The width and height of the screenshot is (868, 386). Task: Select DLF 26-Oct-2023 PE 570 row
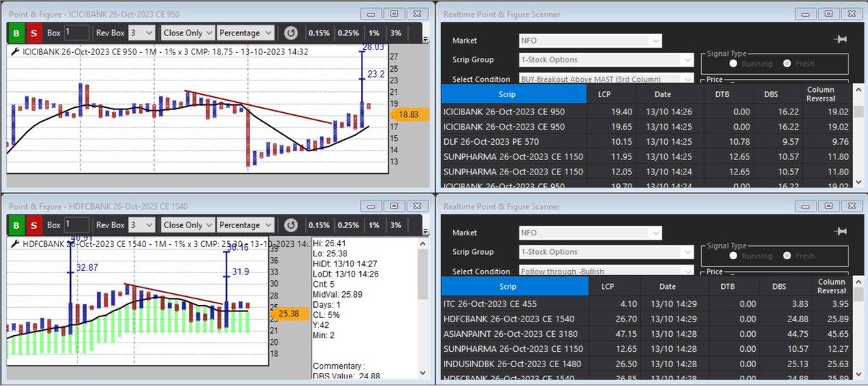[x=647, y=141]
